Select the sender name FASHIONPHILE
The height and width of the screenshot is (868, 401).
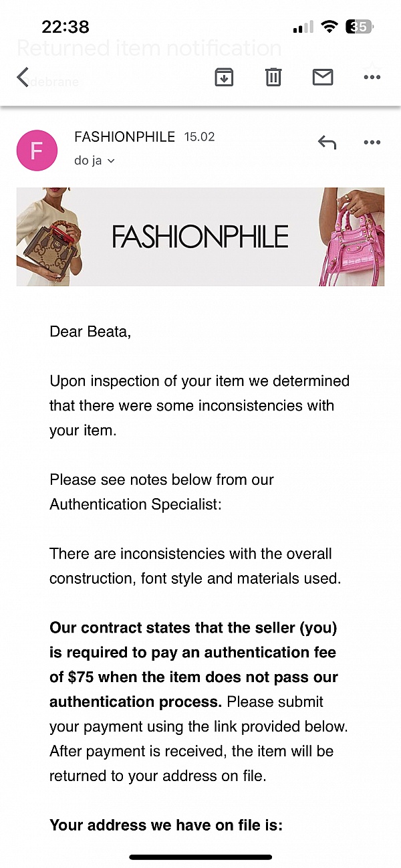coord(124,136)
